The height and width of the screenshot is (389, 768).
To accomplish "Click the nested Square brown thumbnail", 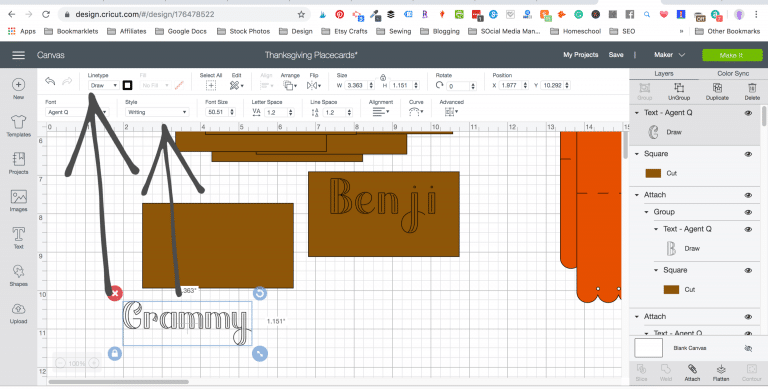I will click(x=671, y=290).
